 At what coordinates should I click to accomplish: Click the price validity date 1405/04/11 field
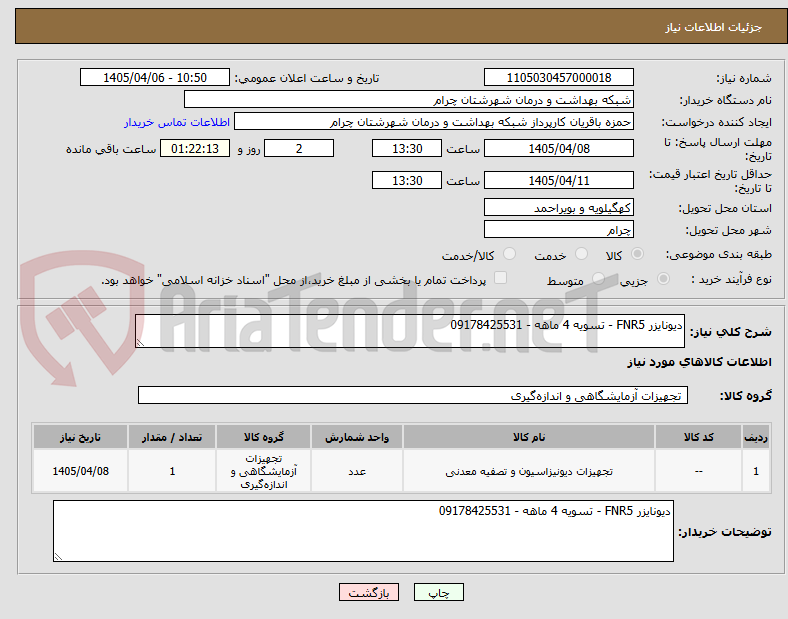coord(559,180)
